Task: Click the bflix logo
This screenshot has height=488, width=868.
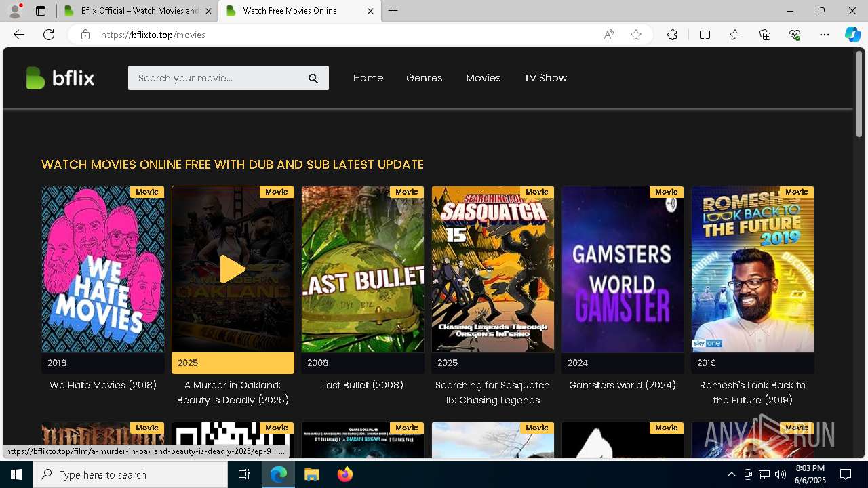Action: tap(60, 78)
